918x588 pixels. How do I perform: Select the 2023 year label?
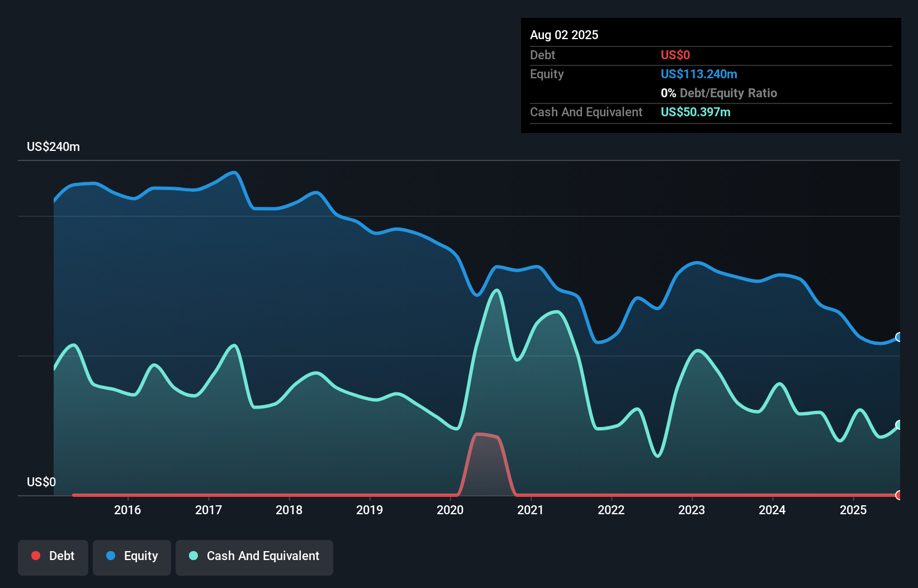(692, 510)
